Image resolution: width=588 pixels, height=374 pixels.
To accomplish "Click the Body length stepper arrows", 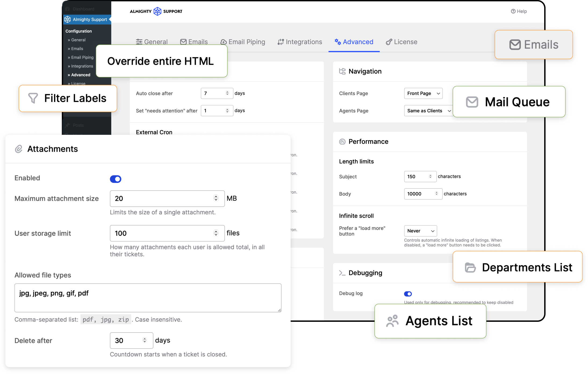I will (436, 193).
